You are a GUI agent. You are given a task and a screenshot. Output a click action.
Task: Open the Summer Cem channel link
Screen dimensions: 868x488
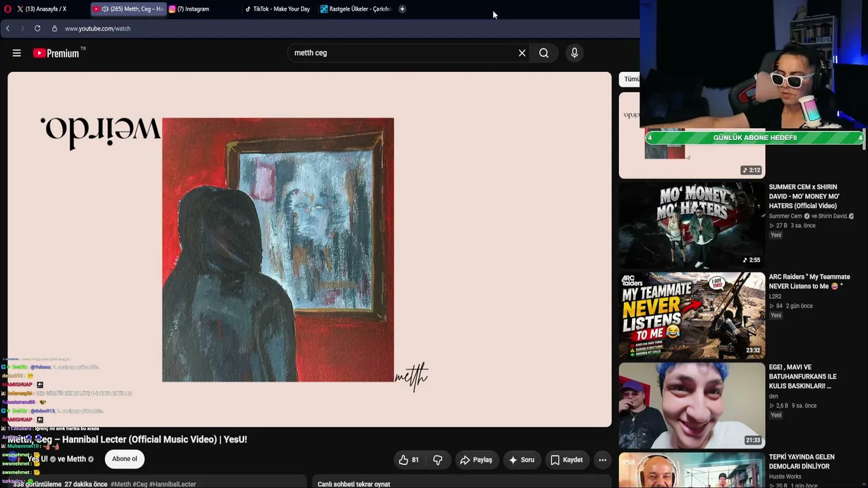coord(787,216)
